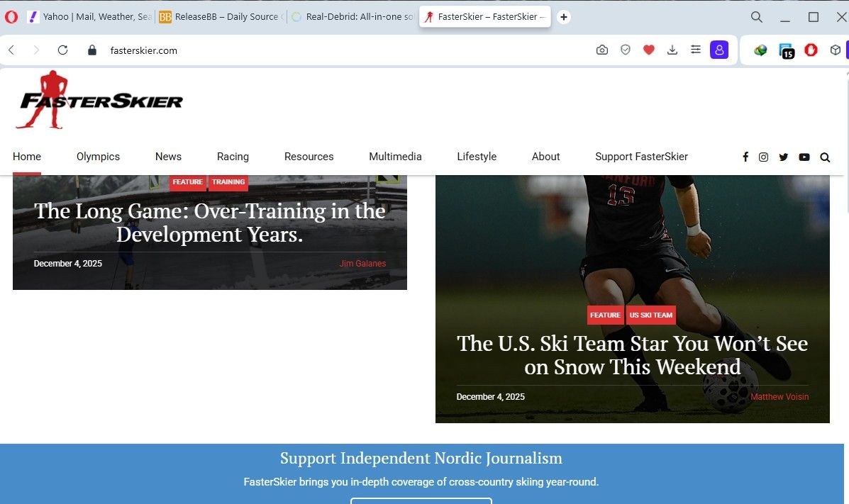Take a snapshot with the camera icon
Screen dimensions: 849x504
click(x=602, y=50)
